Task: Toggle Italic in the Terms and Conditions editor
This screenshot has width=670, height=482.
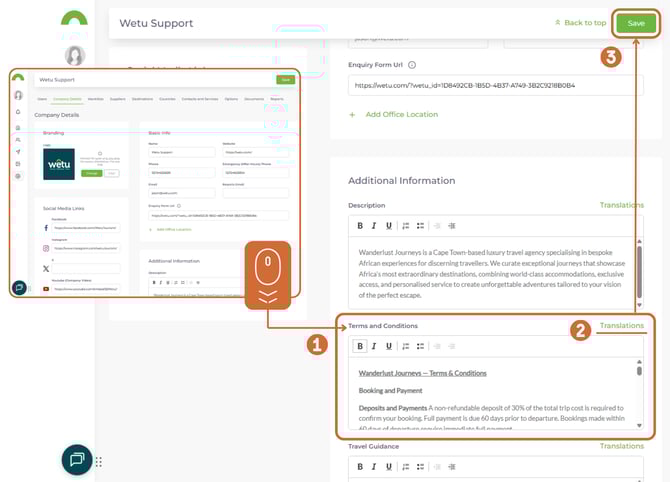Action: pyautogui.click(x=374, y=346)
